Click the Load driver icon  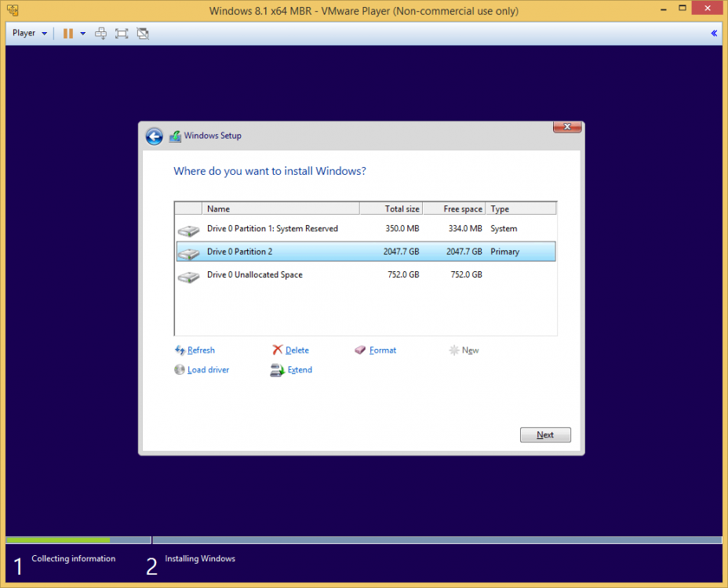tap(180, 369)
